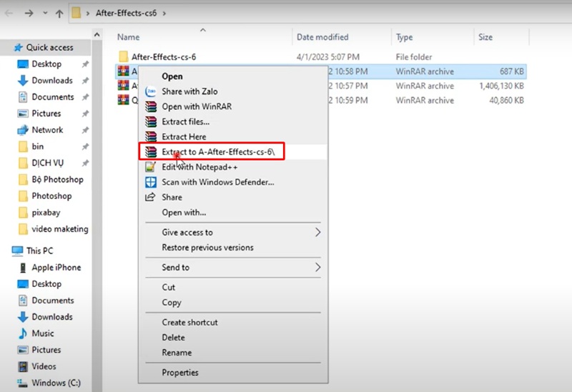Screen dimensions: 572x392
Task: Choose Open in the context menu
Action: (x=172, y=77)
